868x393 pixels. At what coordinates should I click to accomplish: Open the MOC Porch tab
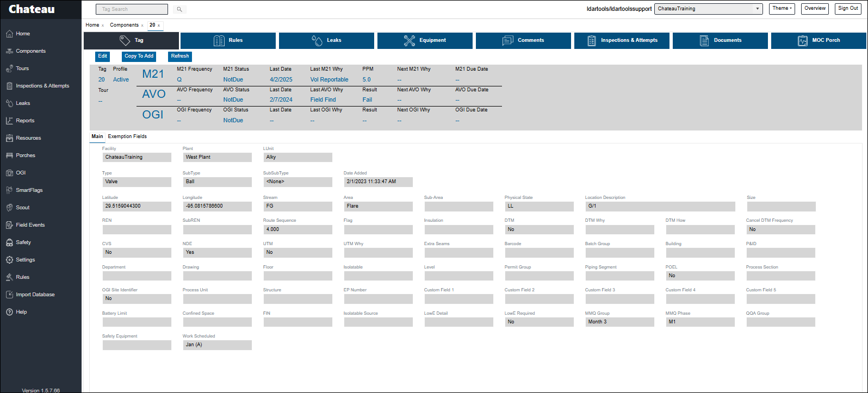pos(819,40)
